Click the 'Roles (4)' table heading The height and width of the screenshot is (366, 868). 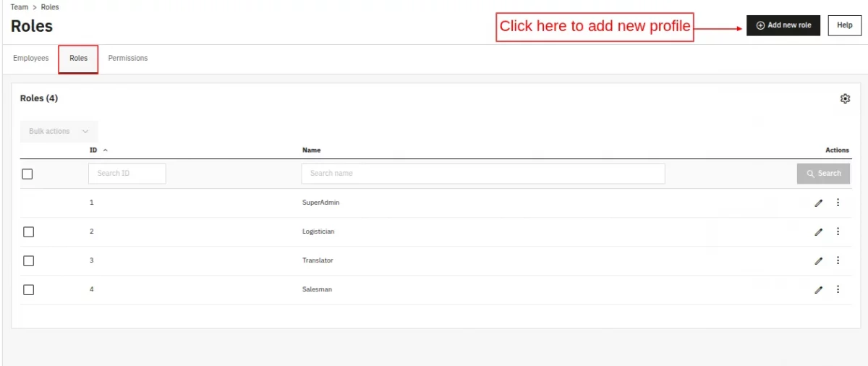tap(39, 98)
